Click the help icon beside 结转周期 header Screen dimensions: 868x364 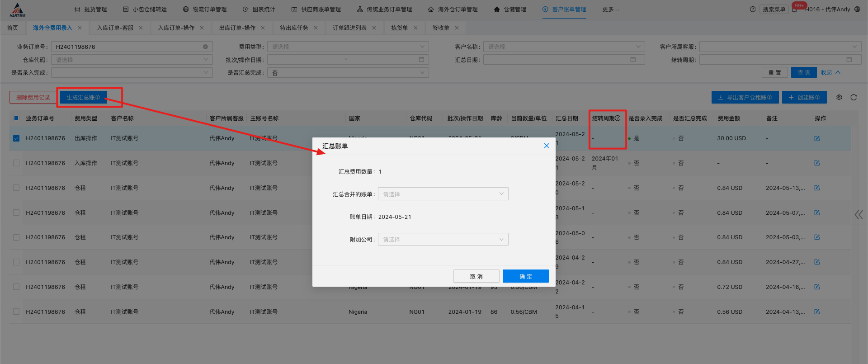pos(618,118)
